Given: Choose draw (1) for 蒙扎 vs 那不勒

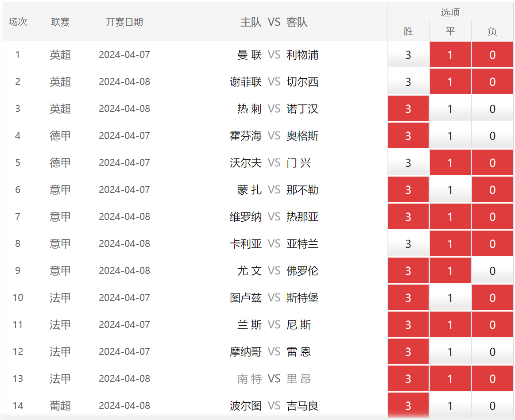Looking at the screenshot, I should point(450,189).
